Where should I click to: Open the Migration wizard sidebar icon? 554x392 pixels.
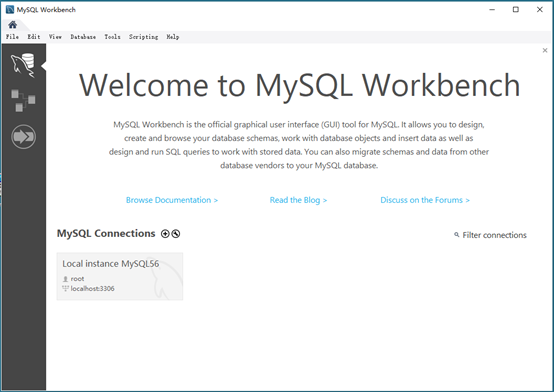click(23, 136)
